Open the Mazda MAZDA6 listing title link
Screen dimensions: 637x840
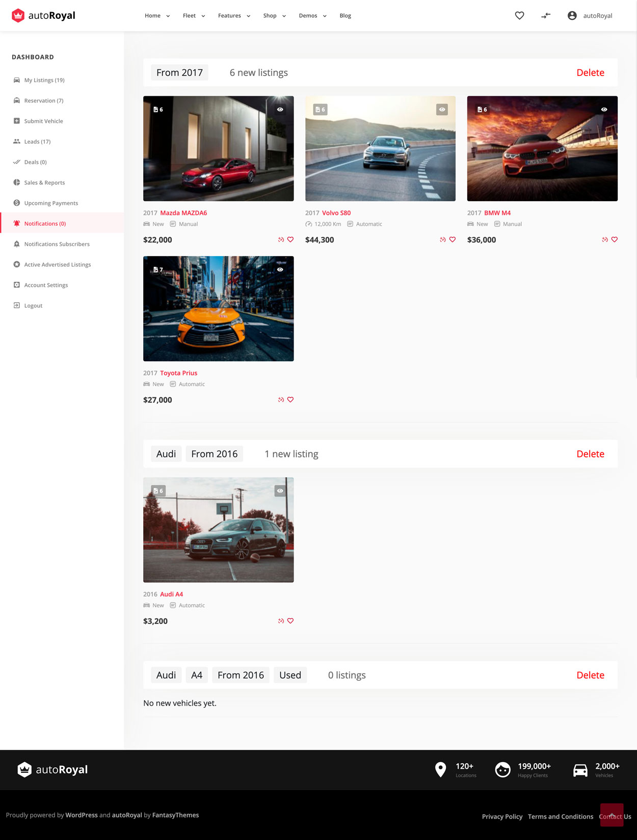coord(183,213)
